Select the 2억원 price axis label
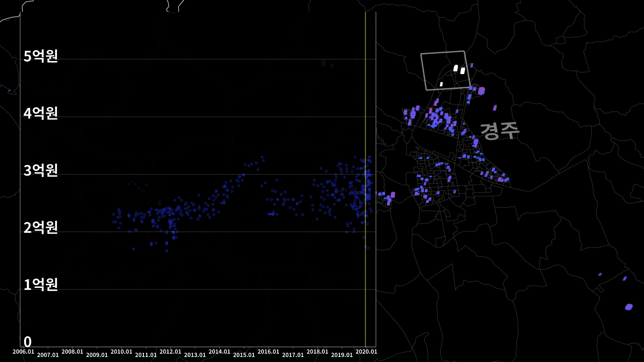This screenshot has width=644, height=362. click(x=41, y=228)
